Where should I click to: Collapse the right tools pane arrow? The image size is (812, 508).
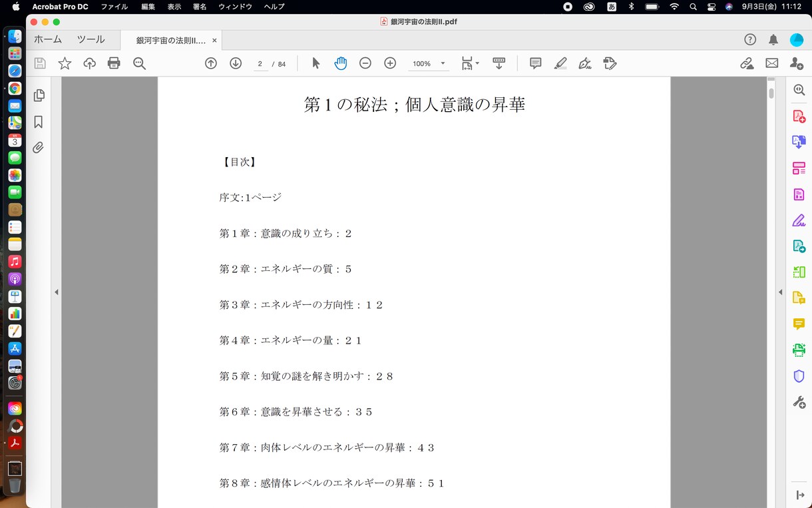(781, 292)
